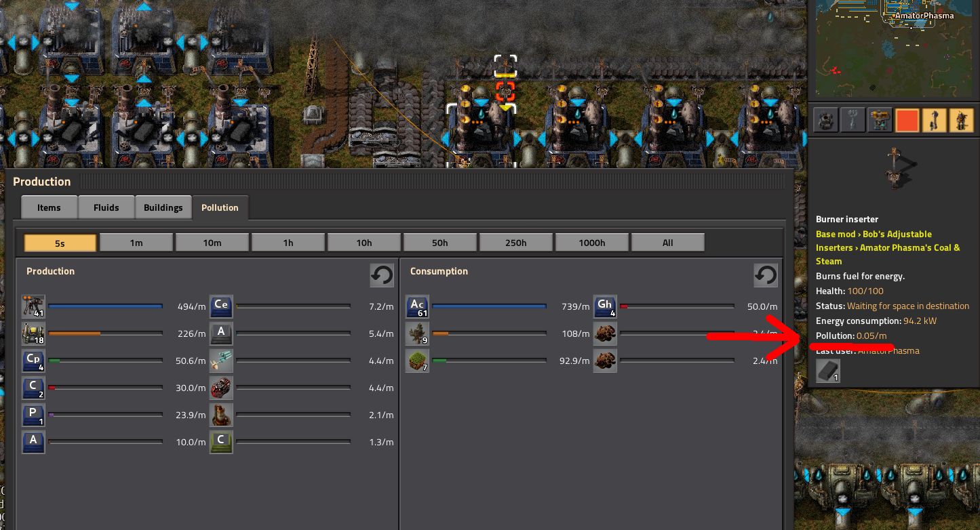Click the teal drill icon showing 4.4/m

pos(221,361)
